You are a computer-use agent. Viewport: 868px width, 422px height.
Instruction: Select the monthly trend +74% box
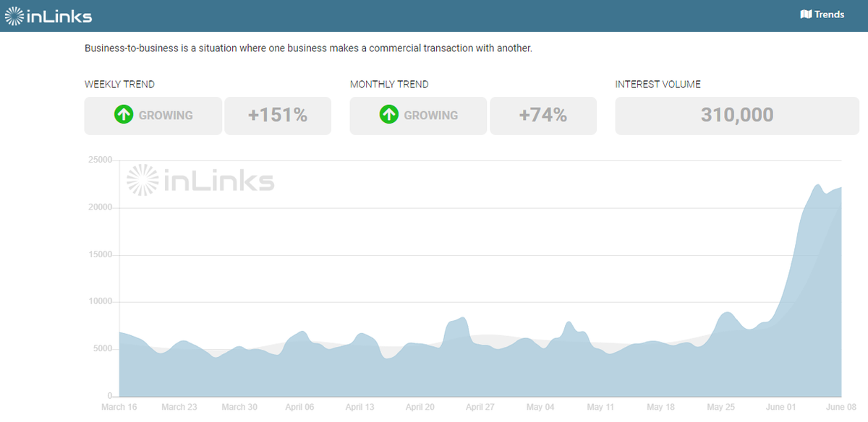[543, 115]
